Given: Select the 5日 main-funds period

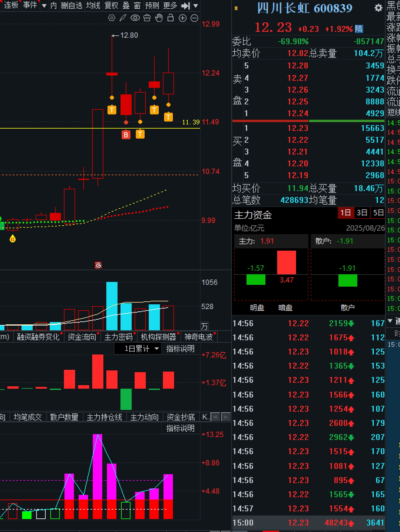Looking at the screenshot, I should [378, 213].
